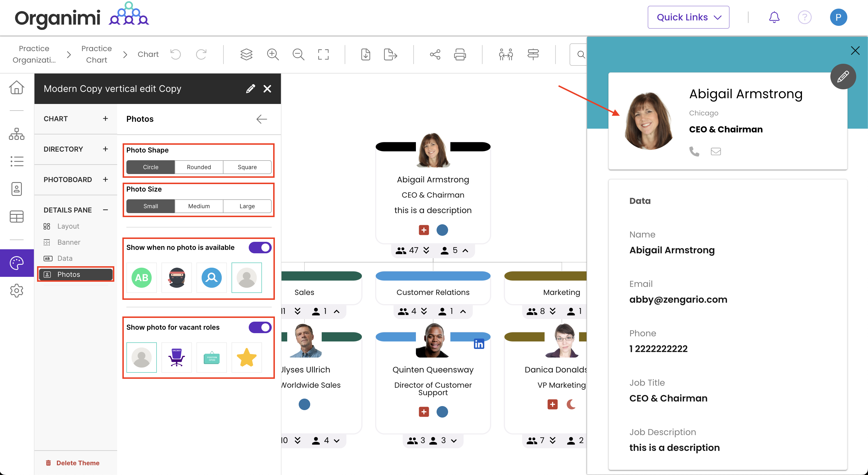Expand the CHART section
Image resolution: width=868 pixels, height=475 pixels.
tap(105, 119)
